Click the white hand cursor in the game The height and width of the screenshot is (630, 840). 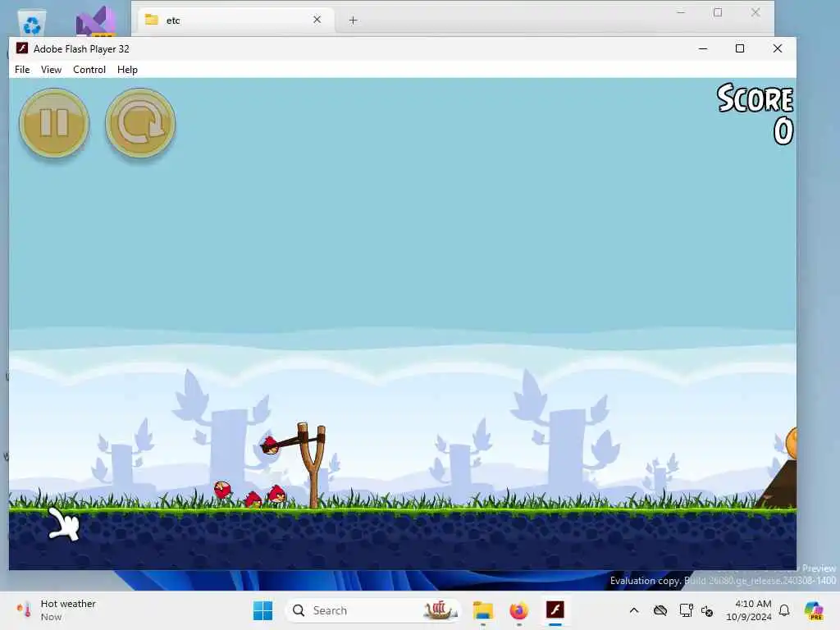tap(64, 523)
